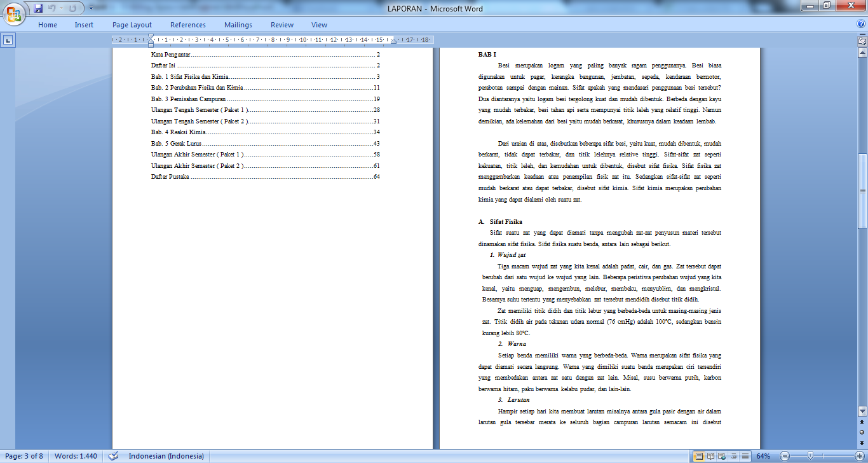The height and width of the screenshot is (463, 868).
Task: Click the proofing errors check icon
Action: pos(114,456)
